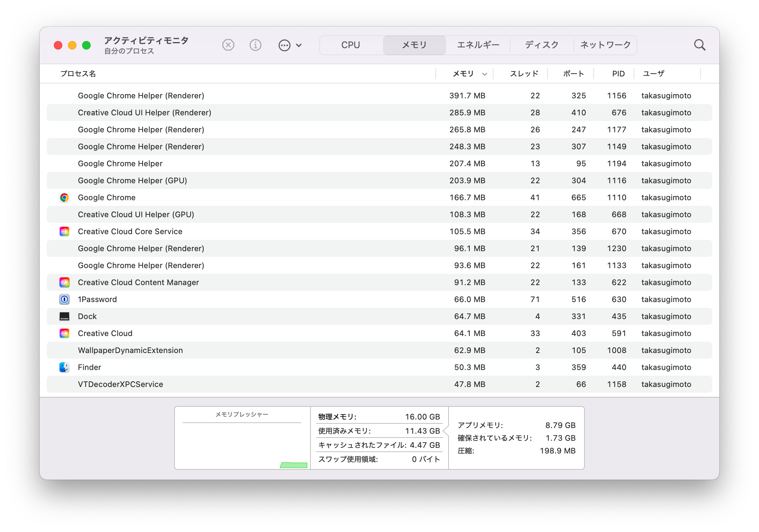Select Creative Cloud UI Helper (GPU) row

click(x=379, y=214)
